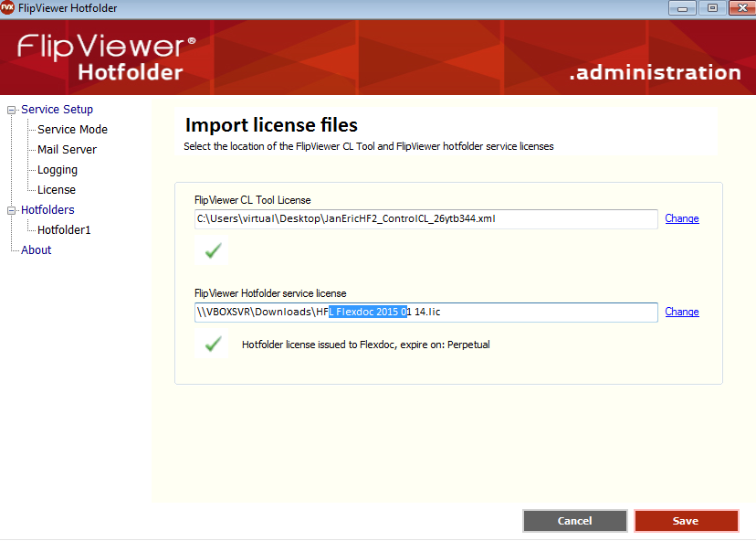This screenshot has width=756, height=541.
Task: Select License in the sidebar tree
Action: pos(57,190)
